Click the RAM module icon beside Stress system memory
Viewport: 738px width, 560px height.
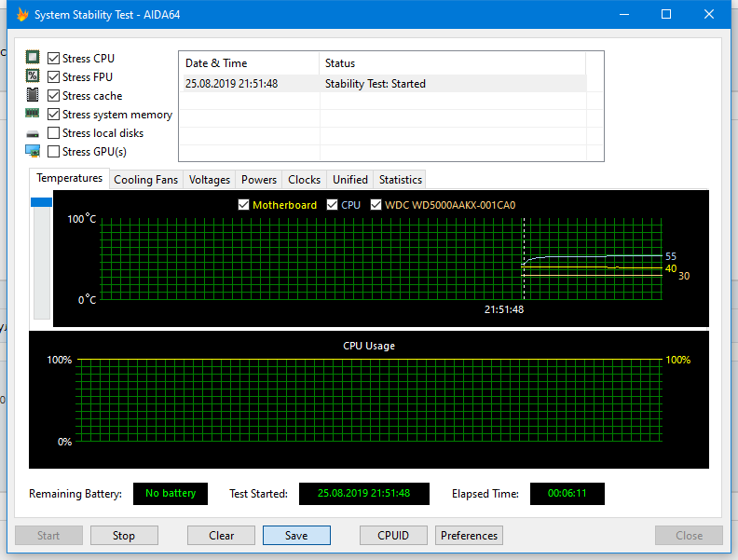33,113
